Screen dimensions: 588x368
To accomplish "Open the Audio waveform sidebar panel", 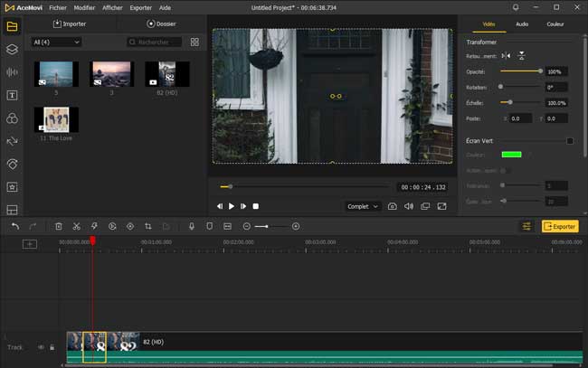I will point(12,72).
